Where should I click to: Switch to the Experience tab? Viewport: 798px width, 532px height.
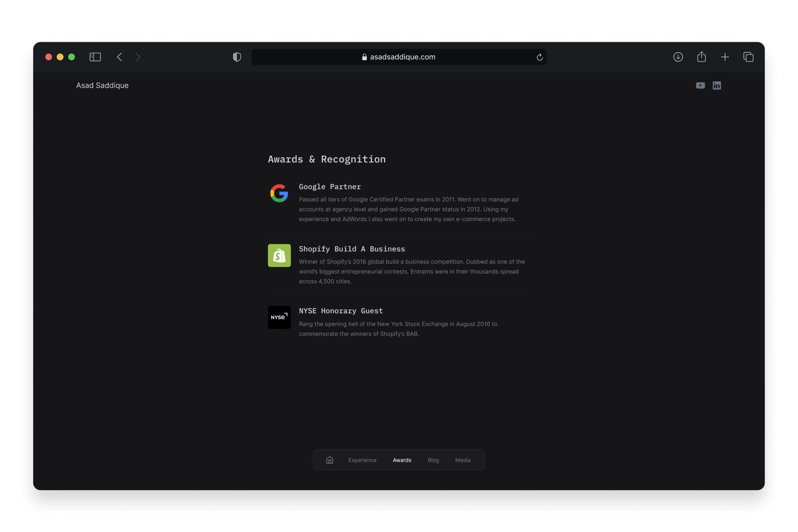tap(362, 460)
